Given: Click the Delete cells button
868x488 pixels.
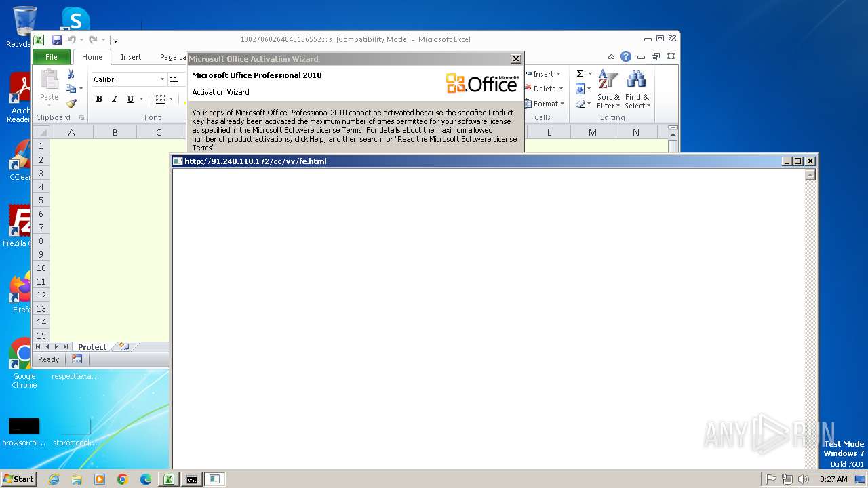Looking at the screenshot, I should (x=543, y=89).
